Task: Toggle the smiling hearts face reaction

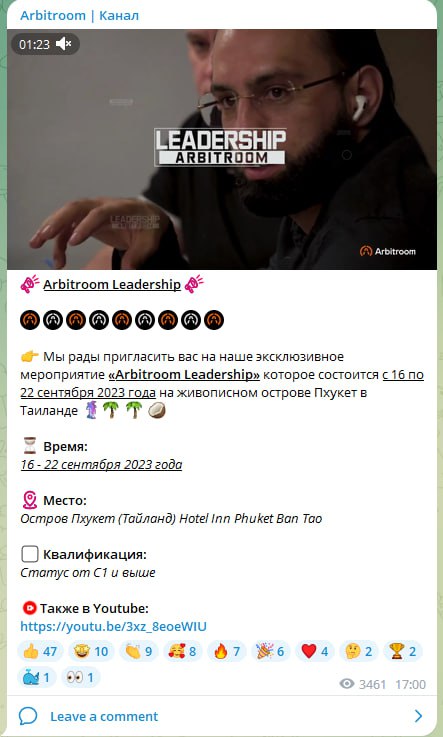Action: click(x=183, y=651)
